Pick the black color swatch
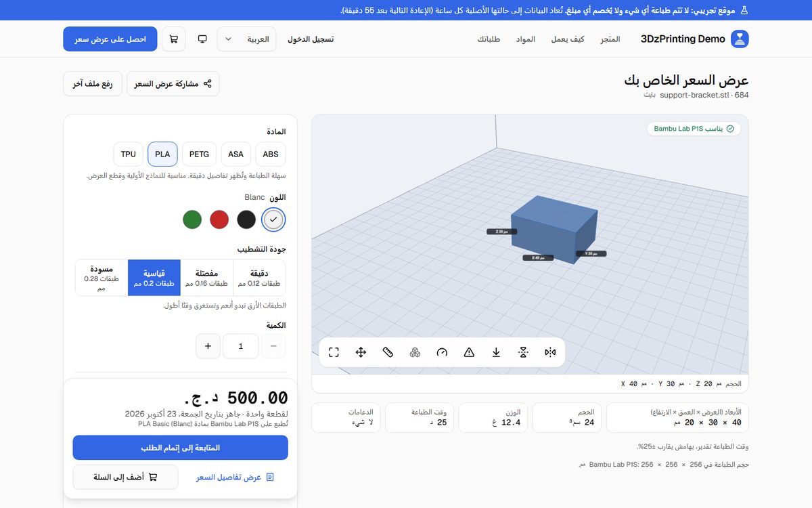 (246, 219)
